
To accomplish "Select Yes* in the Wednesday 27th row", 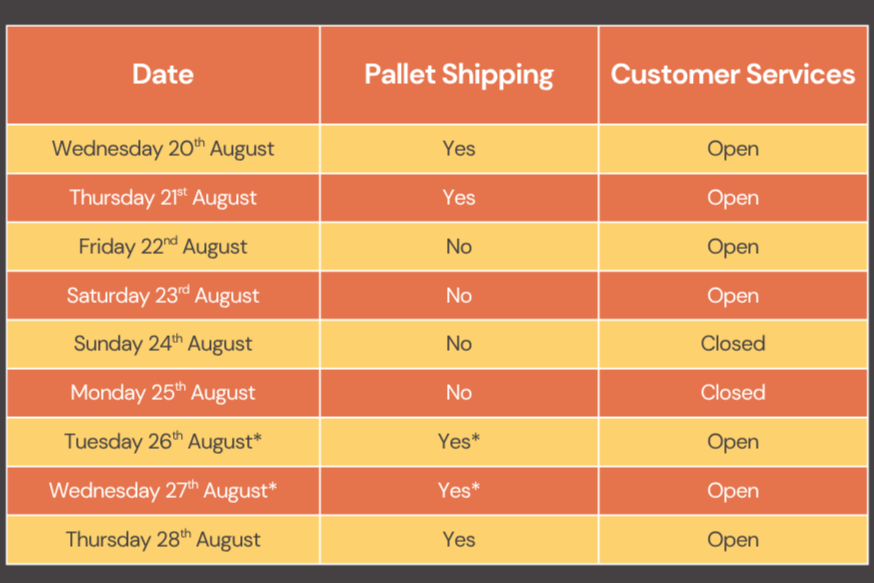I will [x=459, y=490].
